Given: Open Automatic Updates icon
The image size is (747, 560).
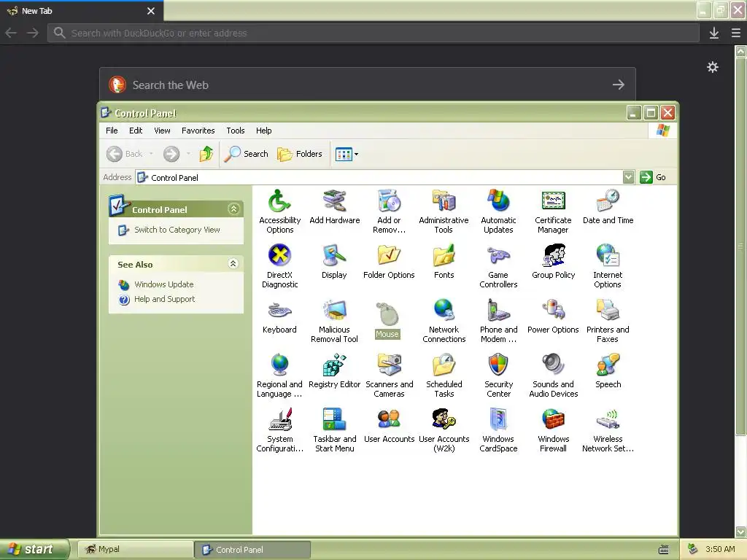Looking at the screenshot, I should coord(498,211).
